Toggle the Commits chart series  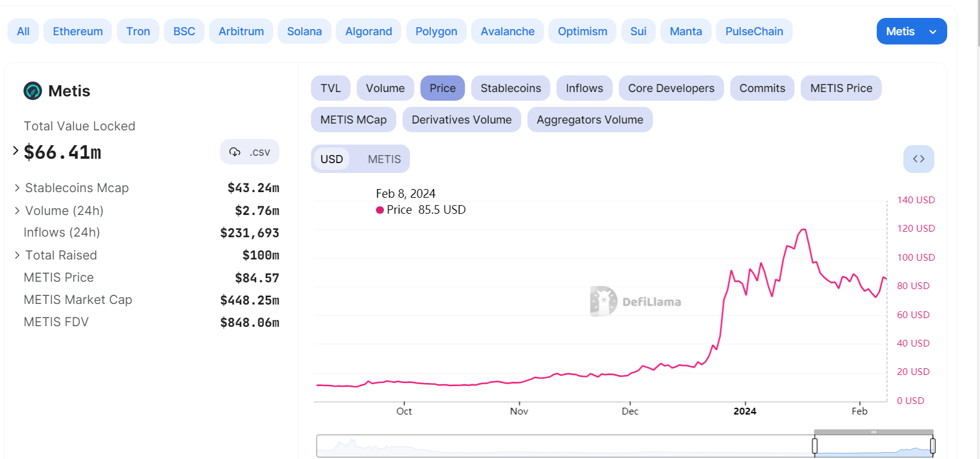click(762, 88)
